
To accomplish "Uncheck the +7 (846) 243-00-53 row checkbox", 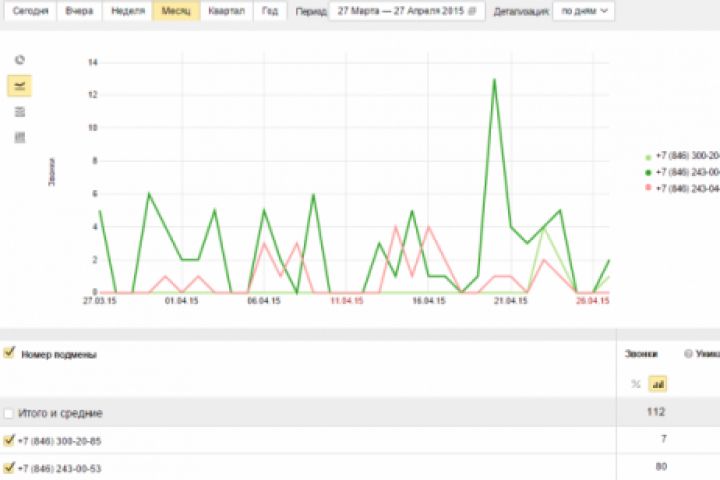I will (9, 468).
